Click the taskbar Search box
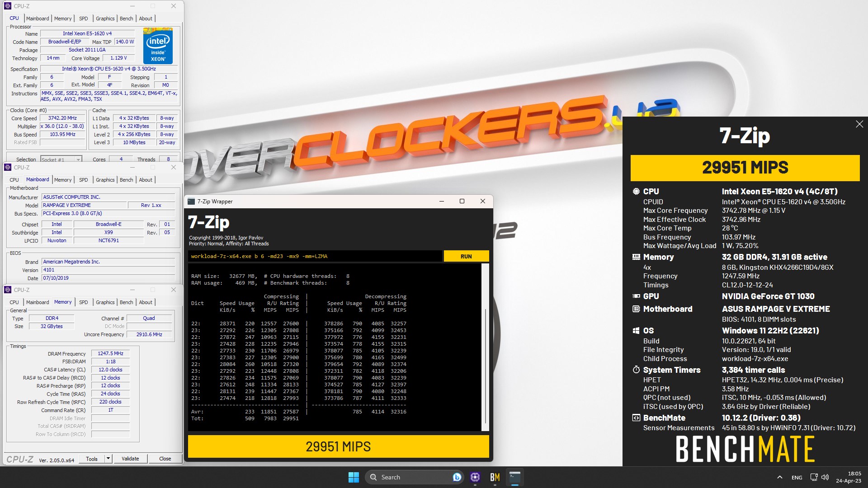868x488 pixels. (x=414, y=477)
